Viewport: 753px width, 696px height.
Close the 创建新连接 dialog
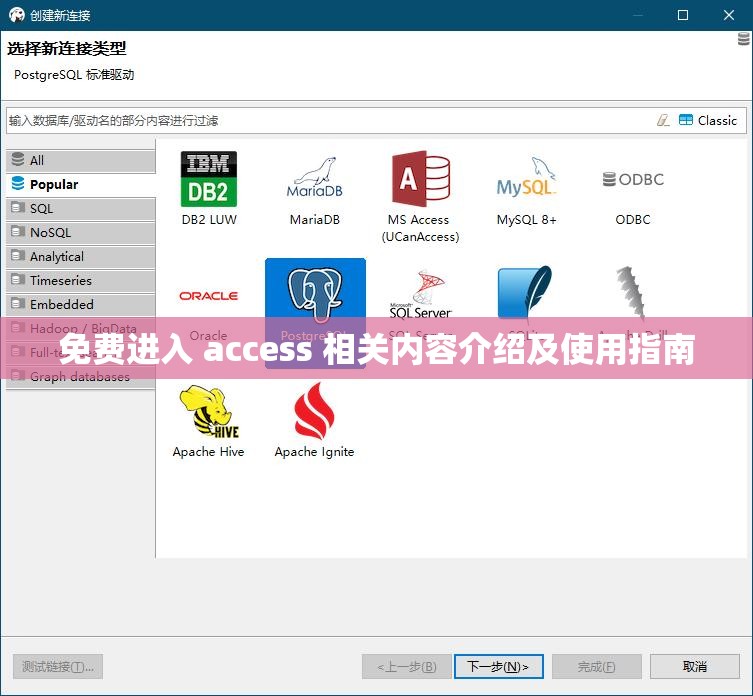pyautogui.click(x=729, y=15)
